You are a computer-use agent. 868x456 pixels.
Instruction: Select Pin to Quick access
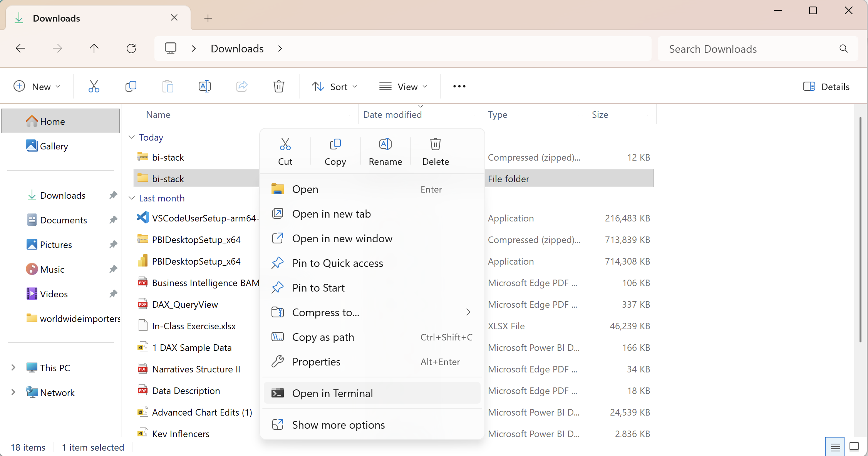point(372,263)
